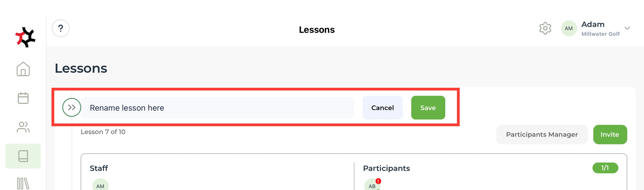The image size is (644, 190).
Task: Cancel renaming the lesson
Action: tap(382, 108)
